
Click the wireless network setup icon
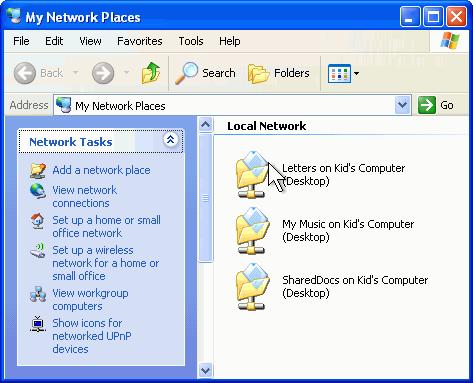tap(38, 250)
